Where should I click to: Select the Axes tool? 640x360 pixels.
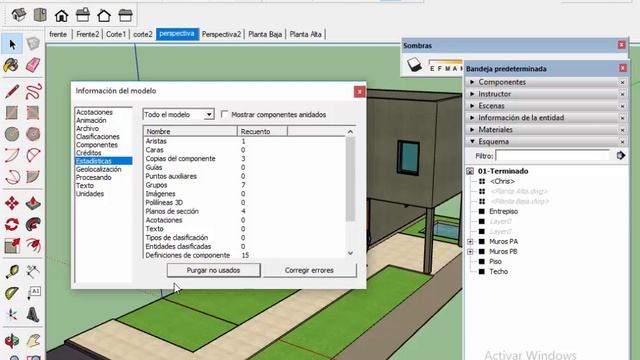tap(12, 315)
